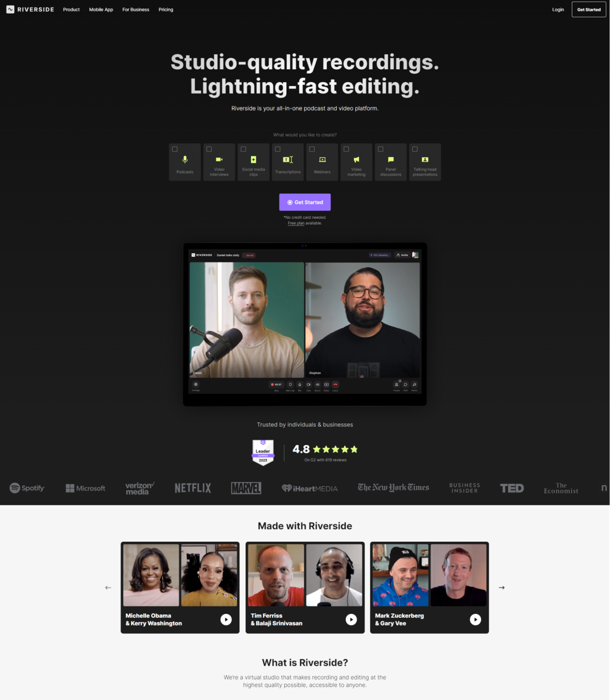The width and height of the screenshot is (610, 700).
Task: Click the TED logo
Action: pos(512,488)
